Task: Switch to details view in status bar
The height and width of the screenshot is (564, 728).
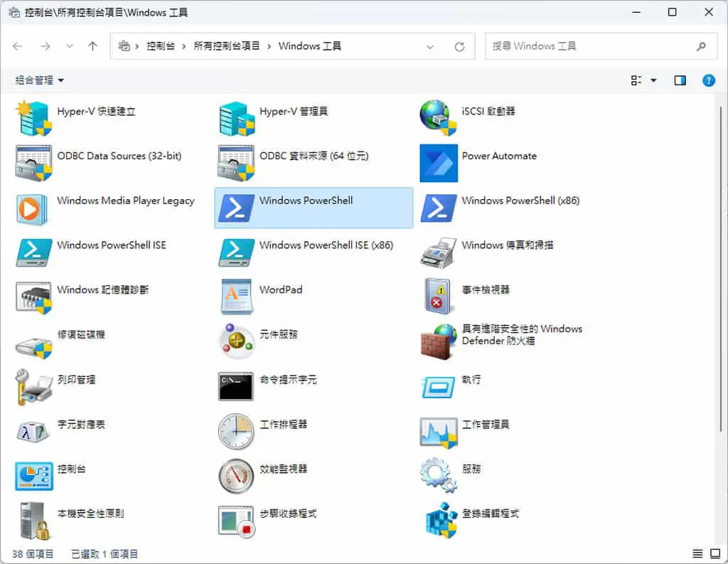Action: coord(697,553)
